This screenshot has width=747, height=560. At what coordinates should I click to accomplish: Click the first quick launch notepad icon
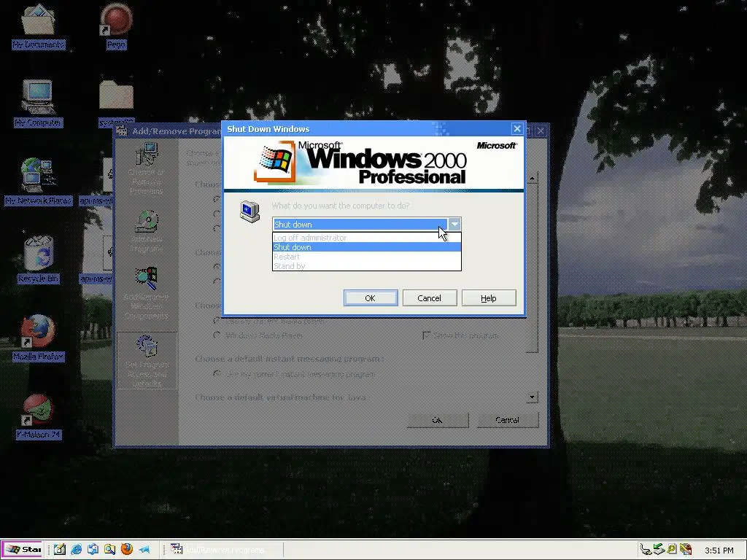(x=60, y=550)
